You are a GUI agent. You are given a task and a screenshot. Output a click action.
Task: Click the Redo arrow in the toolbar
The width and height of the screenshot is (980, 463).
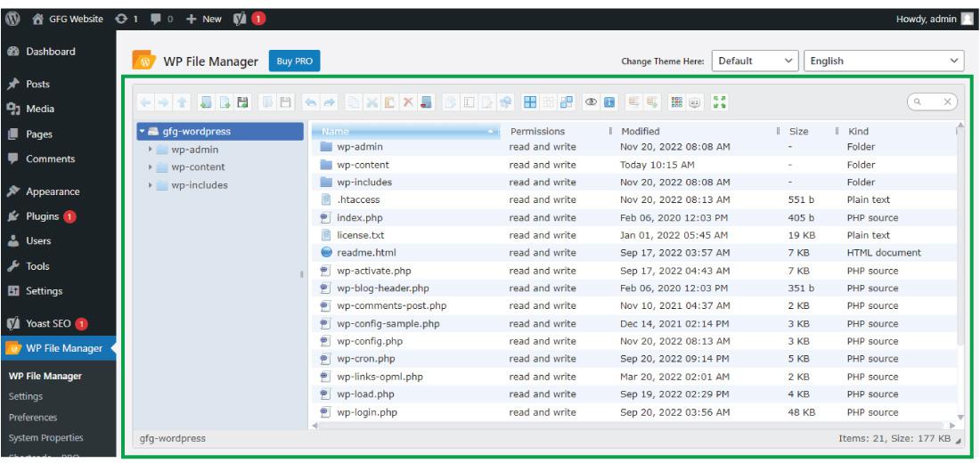pos(330,102)
